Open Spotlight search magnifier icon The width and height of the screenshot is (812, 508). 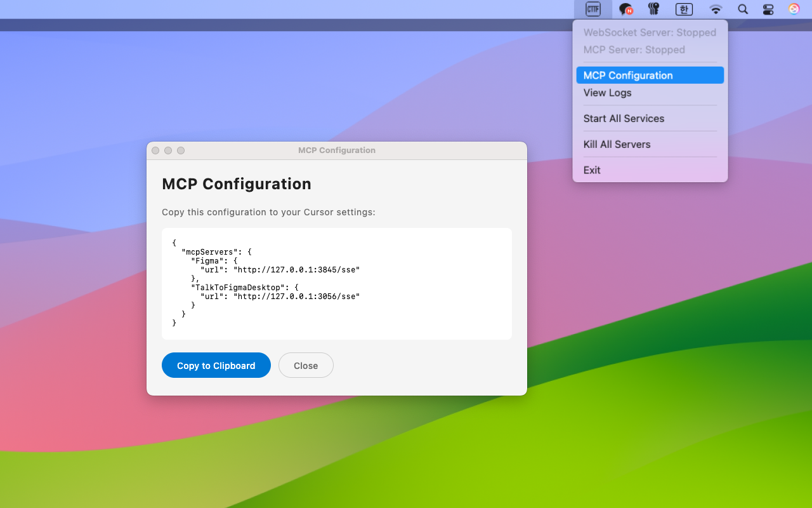pyautogui.click(x=743, y=9)
